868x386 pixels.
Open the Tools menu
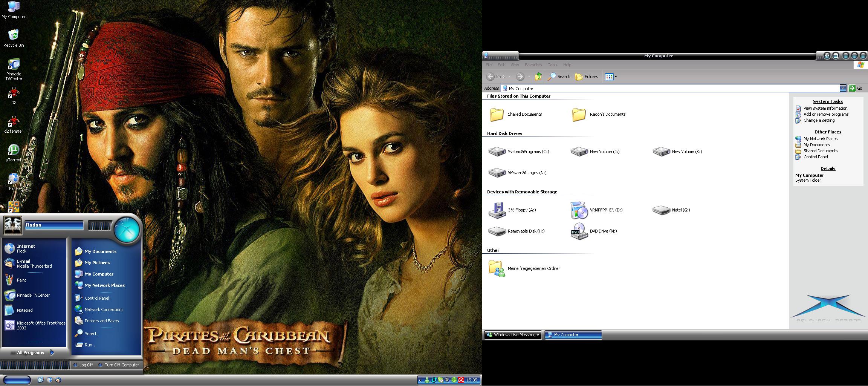pos(552,65)
